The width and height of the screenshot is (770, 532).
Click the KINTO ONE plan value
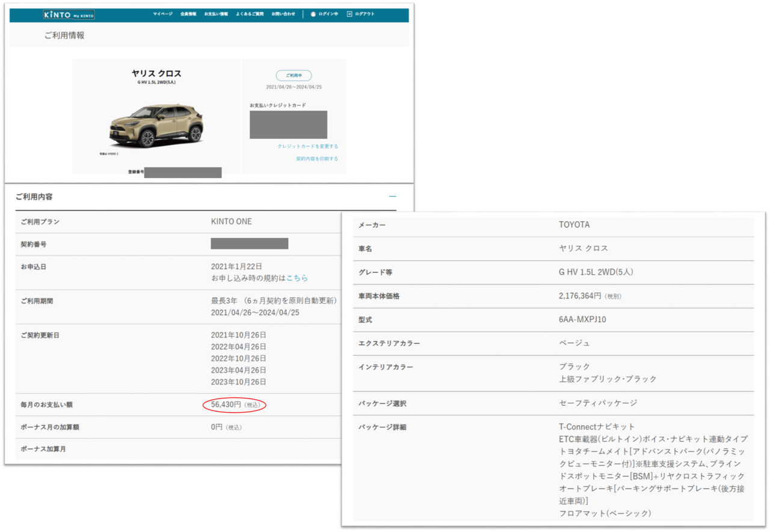click(232, 221)
